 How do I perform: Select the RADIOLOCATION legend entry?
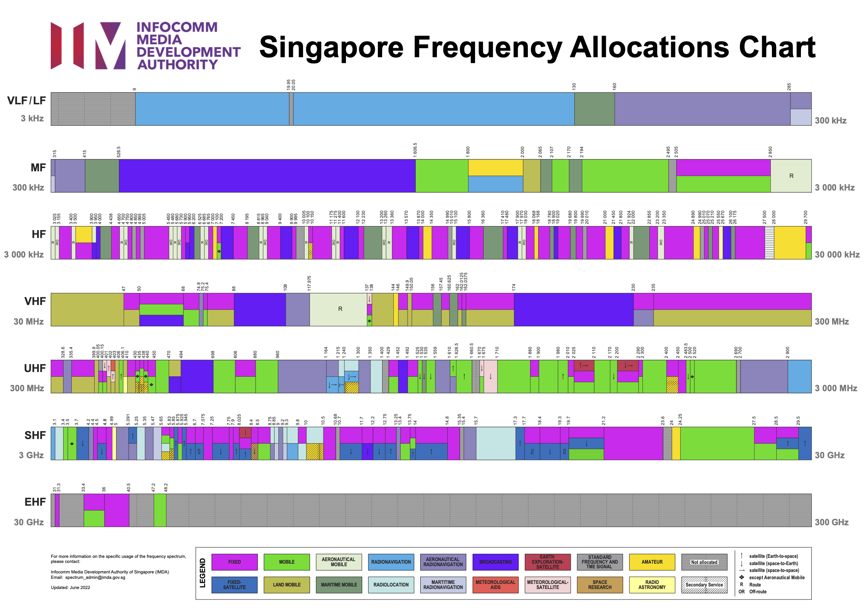pyautogui.click(x=390, y=585)
